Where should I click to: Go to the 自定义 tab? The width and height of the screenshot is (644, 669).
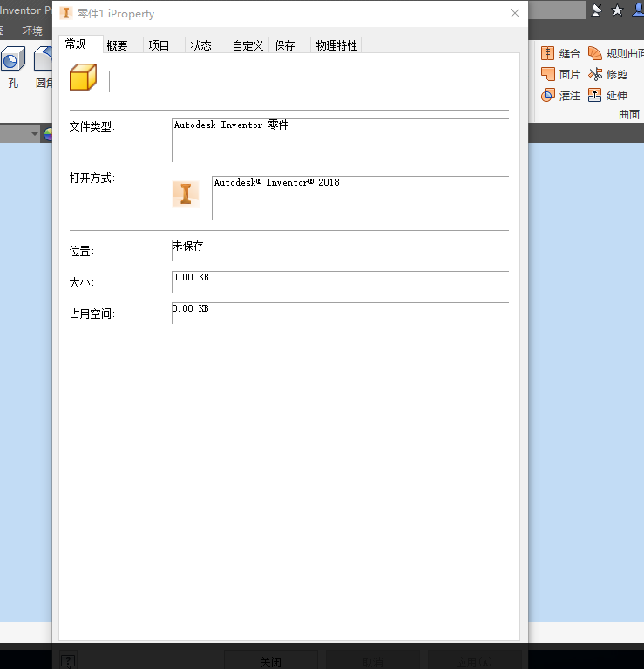click(247, 45)
